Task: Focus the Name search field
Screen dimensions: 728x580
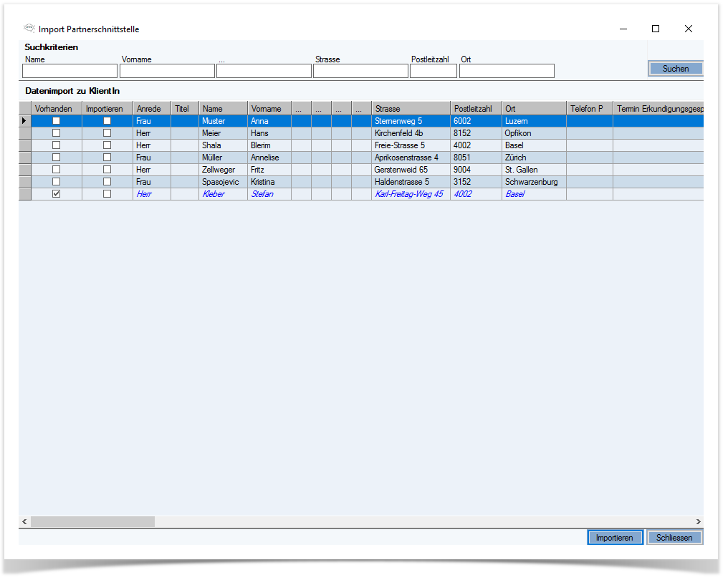Action: 70,71
